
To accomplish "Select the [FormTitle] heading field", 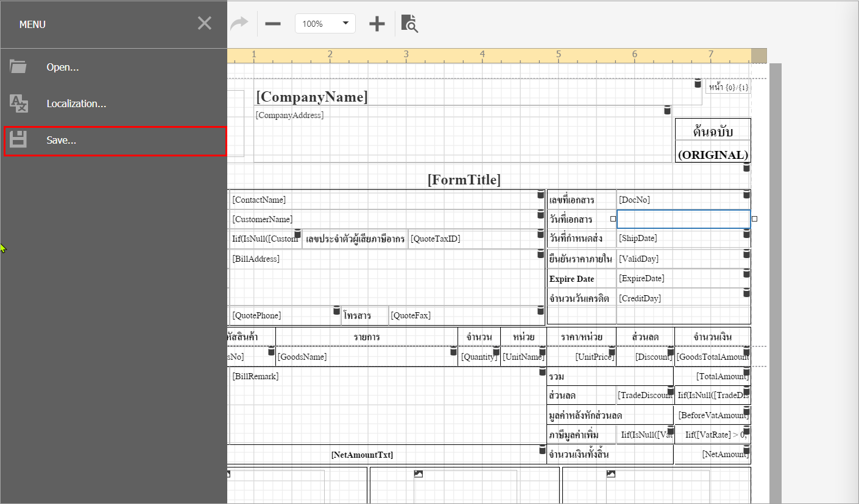I will pyautogui.click(x=464, y=180).
